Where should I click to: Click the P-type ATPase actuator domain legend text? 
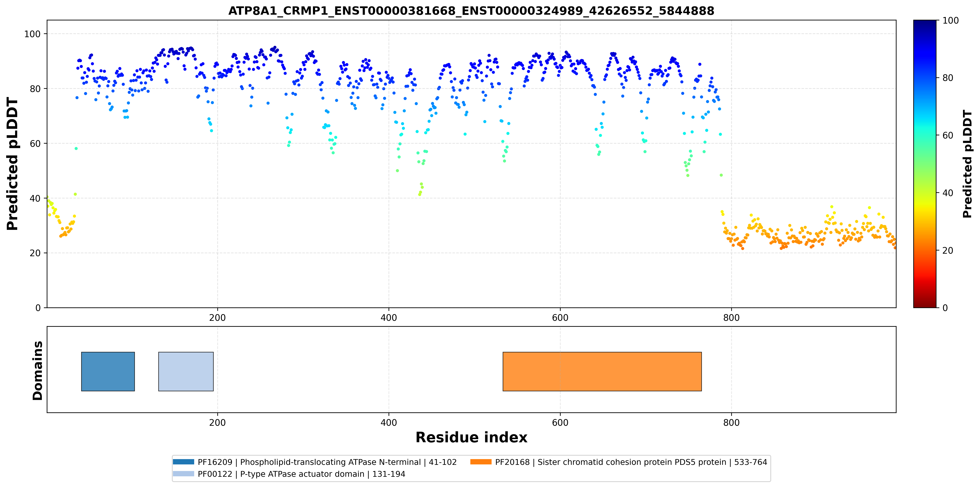click(x=302, y=474)
